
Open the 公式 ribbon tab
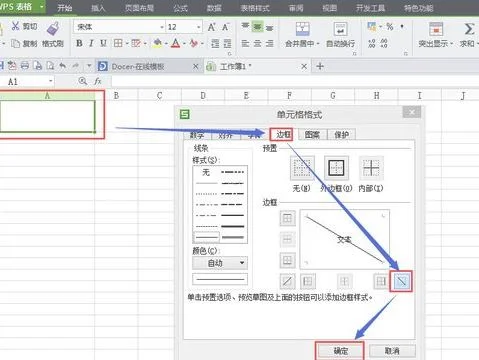(x=180, y=8)
